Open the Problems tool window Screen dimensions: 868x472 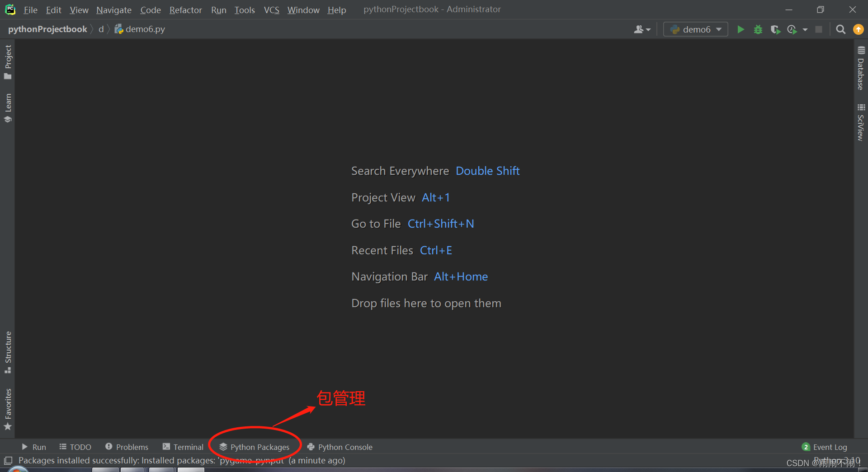click(x=127, y=447)
